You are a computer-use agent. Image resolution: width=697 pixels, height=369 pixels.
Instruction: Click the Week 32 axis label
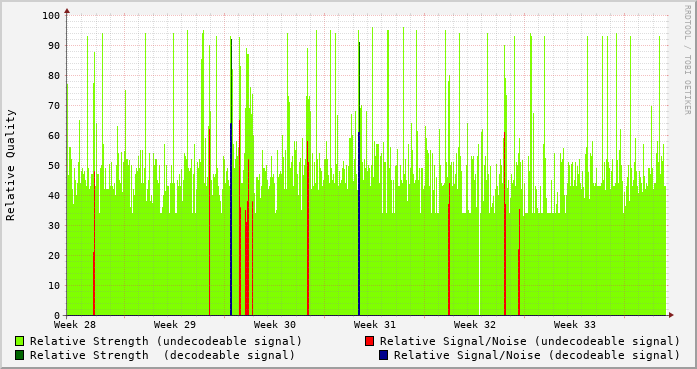pyautogui.click(x=475, y=325)
